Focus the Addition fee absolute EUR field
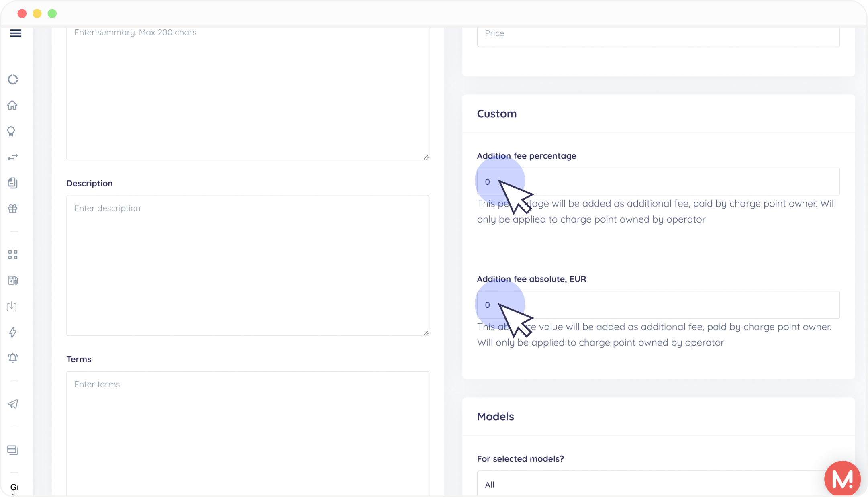This screenshot has height=497, width=868. pyautogui.click(x=658, y=305)
